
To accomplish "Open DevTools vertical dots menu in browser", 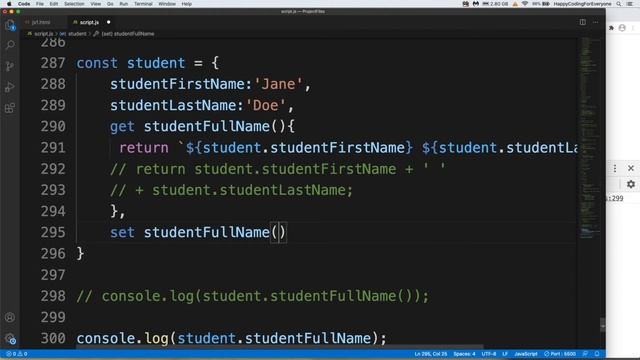I will (615, 168).
